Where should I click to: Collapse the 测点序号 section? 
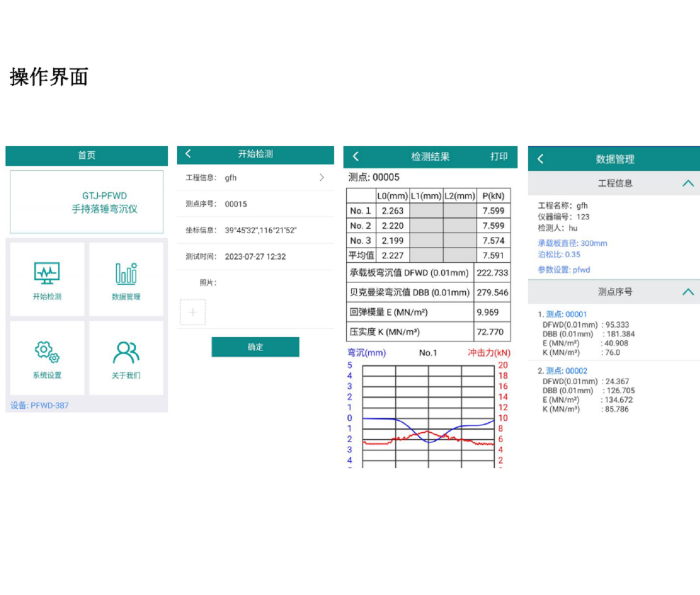click(688, 292)
